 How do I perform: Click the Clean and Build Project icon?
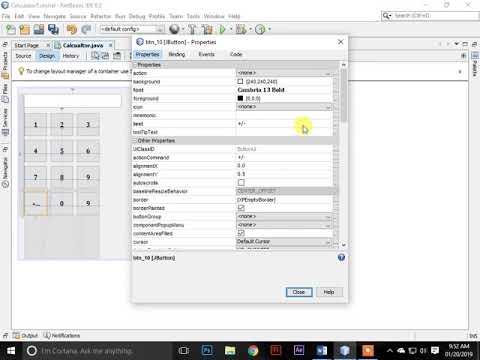pos(207,30)
